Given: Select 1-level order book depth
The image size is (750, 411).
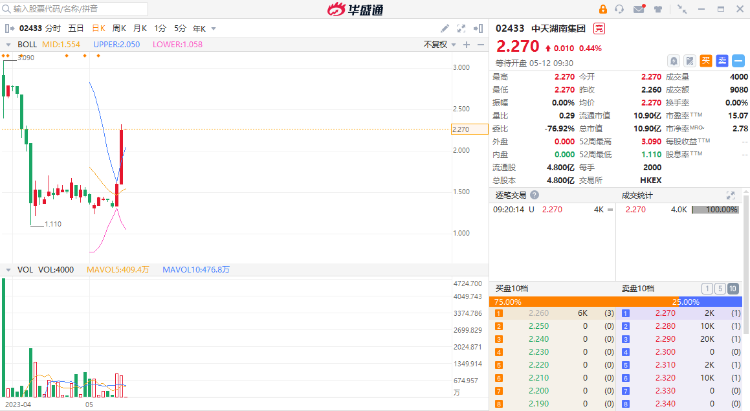Looking at the screenshot, I should [x=706, y=289].
